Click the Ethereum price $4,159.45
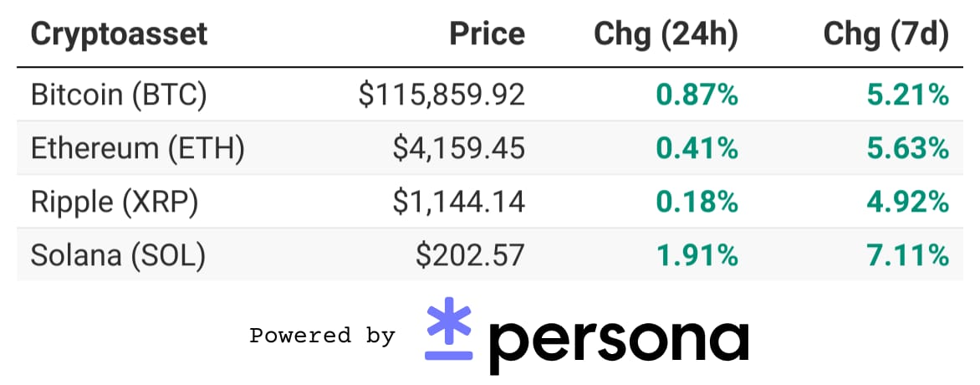 click(x=459, y=148)
